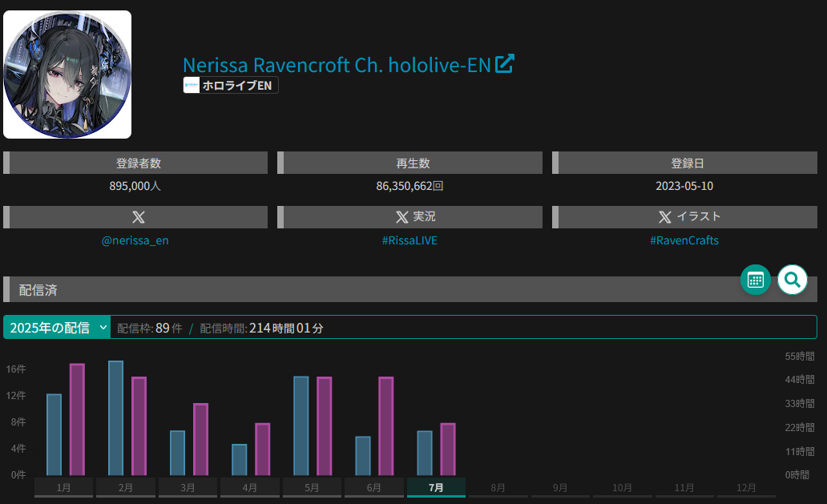
Task: Click the April blue stream-count bar
Action: click(x=240, y=460)
